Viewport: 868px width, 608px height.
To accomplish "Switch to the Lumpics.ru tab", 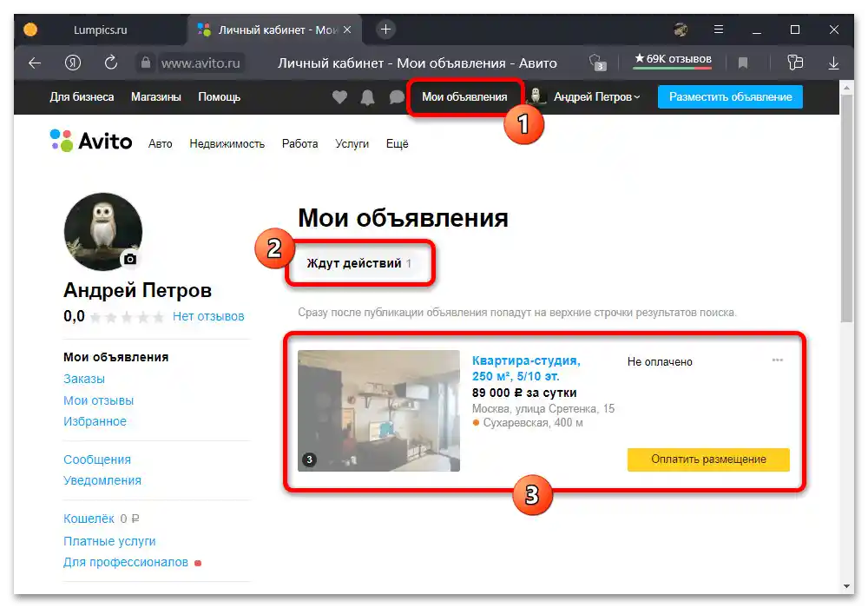I will click(100, 30).
